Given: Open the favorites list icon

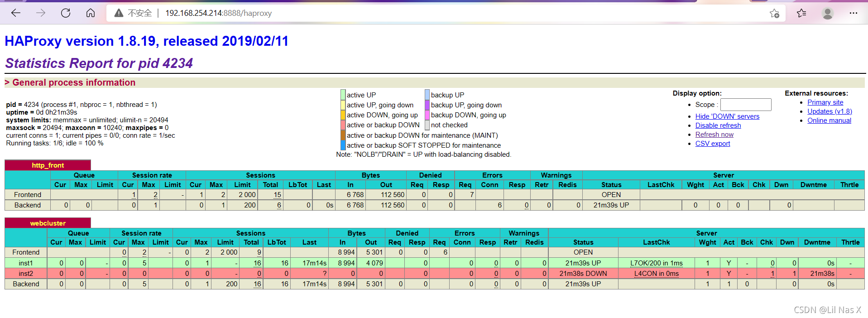Looking at the screenshot, I should [801, 13].
